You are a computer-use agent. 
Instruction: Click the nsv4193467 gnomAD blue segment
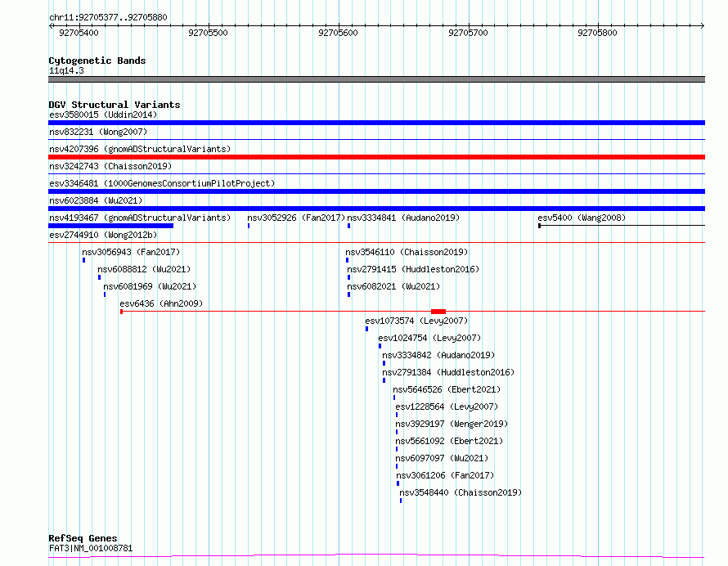pyautogui.click(x=111, y=226)
